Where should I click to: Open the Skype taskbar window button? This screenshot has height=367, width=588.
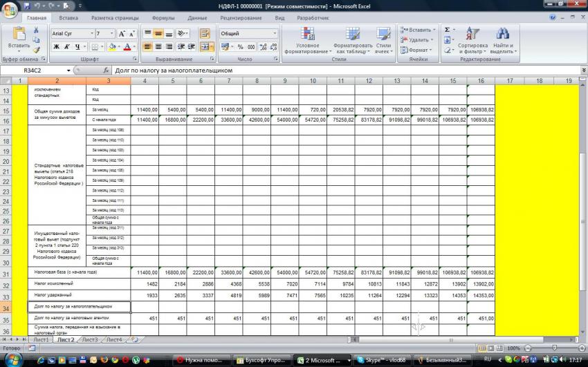[377, 360]
